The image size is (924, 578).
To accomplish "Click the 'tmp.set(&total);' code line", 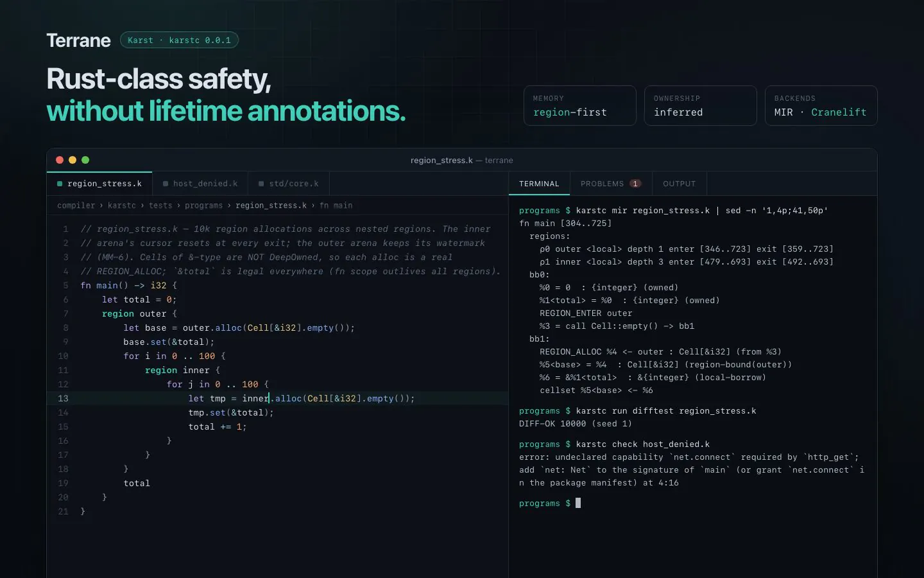I will [x=231, y=412].
